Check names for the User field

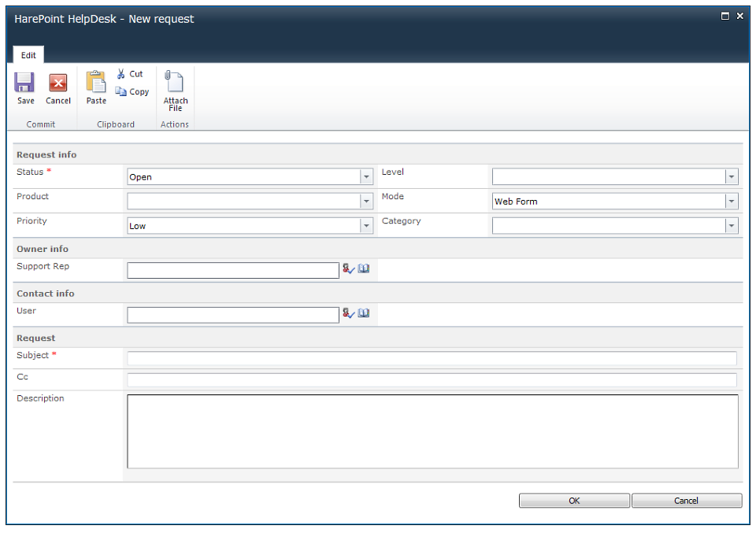point(349,313)
